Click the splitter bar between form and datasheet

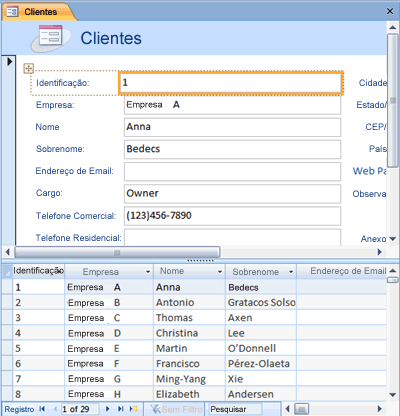(x=200, y=260)
